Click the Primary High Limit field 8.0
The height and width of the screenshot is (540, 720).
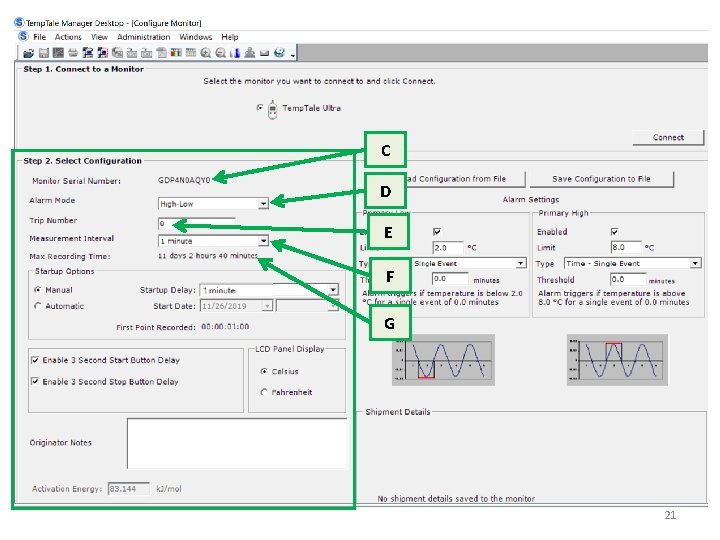click(625, 247)
